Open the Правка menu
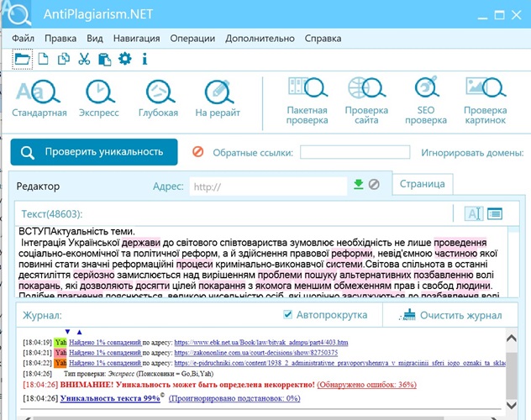The height and width of the screenshot is (420, 531). click(60, 39)
